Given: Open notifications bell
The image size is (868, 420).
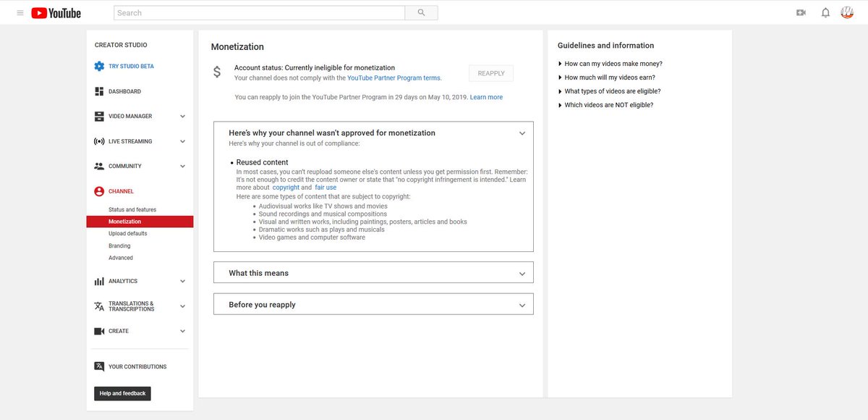Looking at the screenshot, I should [x=825, y=13].
